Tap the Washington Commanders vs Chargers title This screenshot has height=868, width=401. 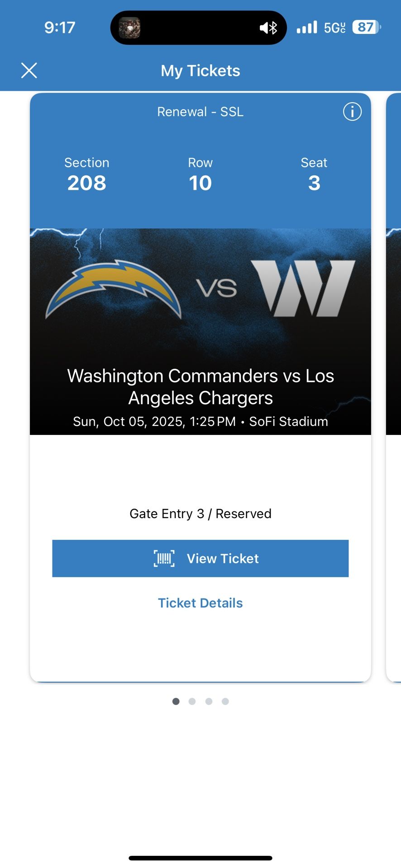click(200, 387)
